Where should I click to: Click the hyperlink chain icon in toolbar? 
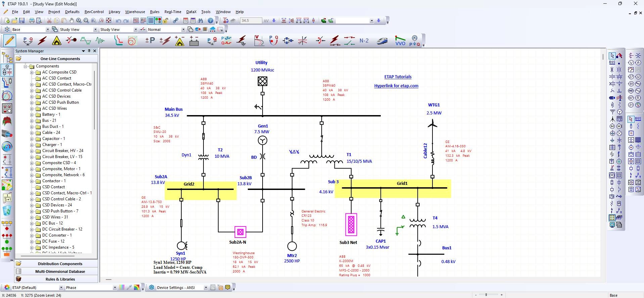point(176,20)
